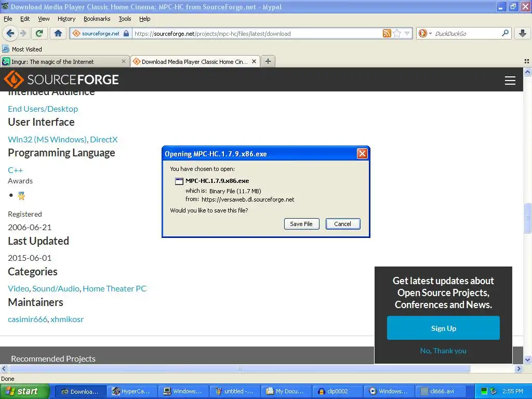Open the Bookmarks menu
This screenshot has width=532, height=399.
(x=97, y=19)
